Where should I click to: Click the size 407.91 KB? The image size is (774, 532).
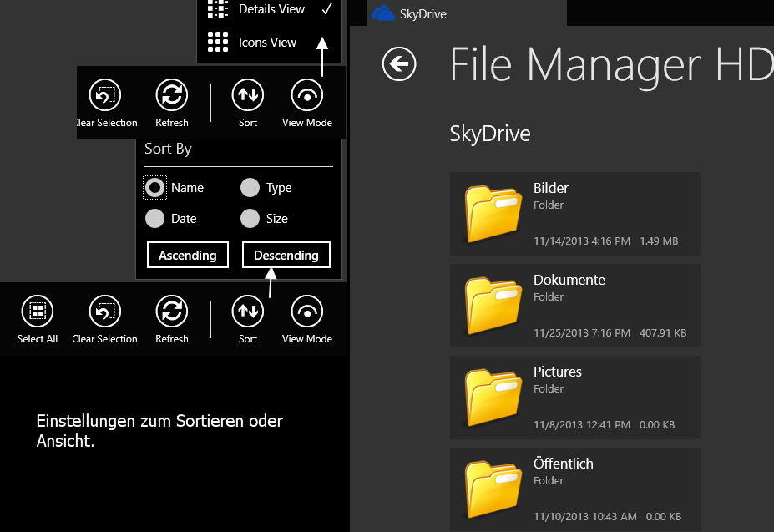point(663,333)
